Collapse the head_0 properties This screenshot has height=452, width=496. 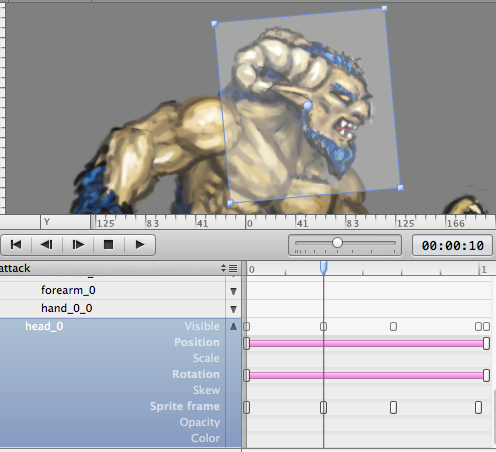233,326
